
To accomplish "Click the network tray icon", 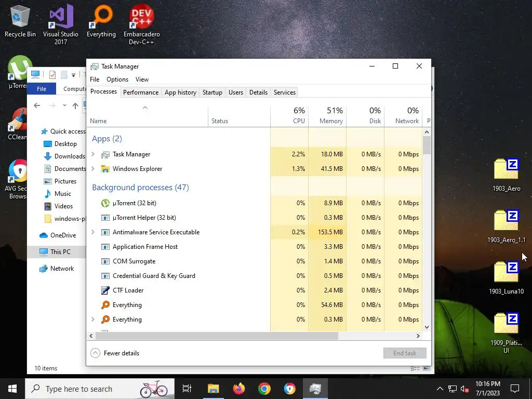I will (x=453, y=389).
